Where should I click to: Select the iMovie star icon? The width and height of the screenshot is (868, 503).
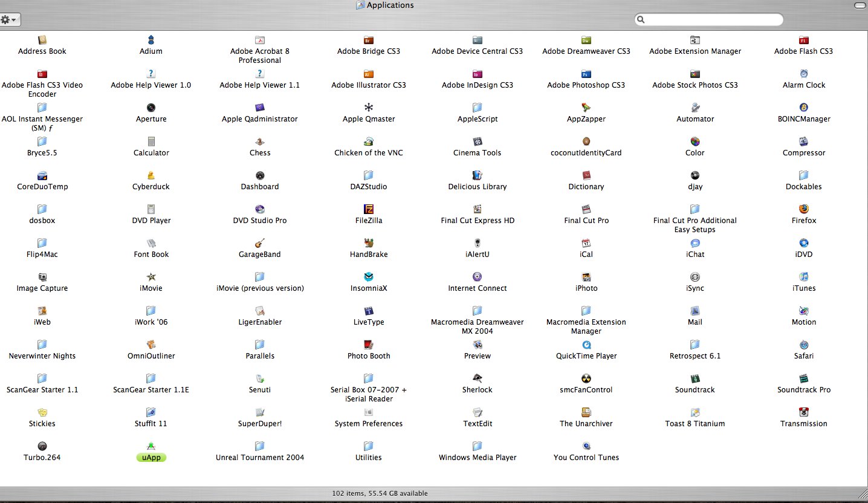151,277
